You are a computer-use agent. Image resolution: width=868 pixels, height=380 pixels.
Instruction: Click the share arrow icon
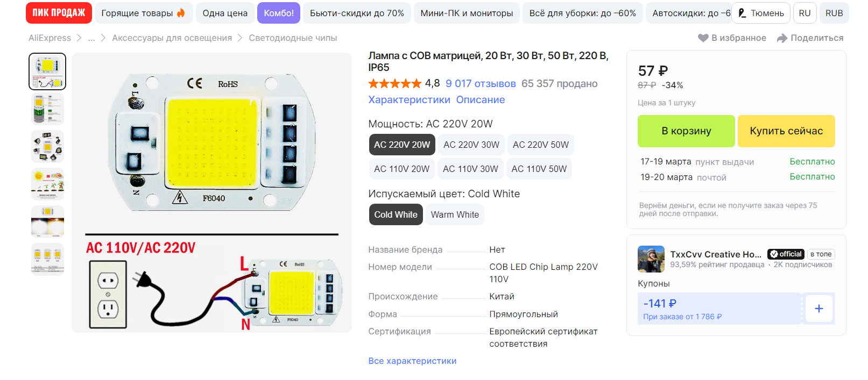tap(782, 38)
